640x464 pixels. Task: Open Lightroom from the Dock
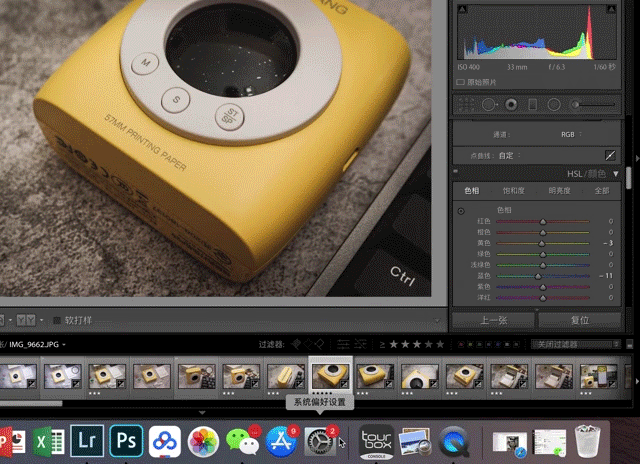(x=87, y=441)
